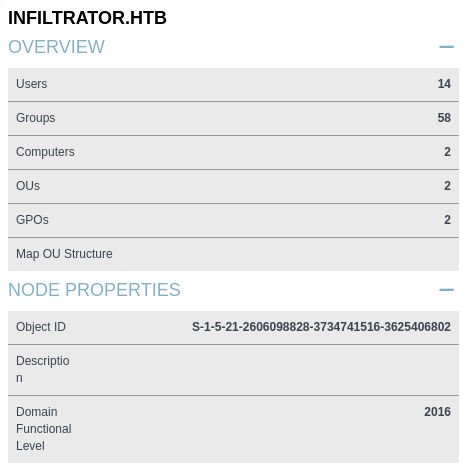This screenshot has width=466, height=467.
Task: Click the Users count value 14
Action: (444, 84)
